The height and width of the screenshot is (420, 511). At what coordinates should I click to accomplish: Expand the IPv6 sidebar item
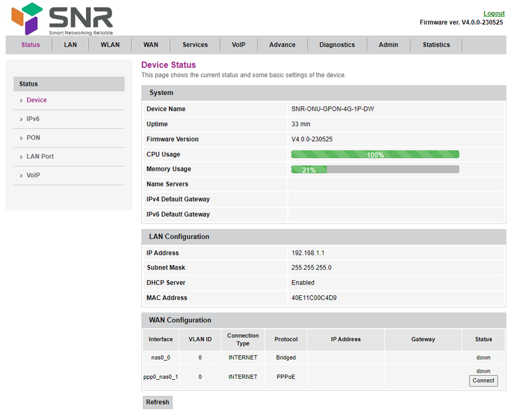[33, 119]
